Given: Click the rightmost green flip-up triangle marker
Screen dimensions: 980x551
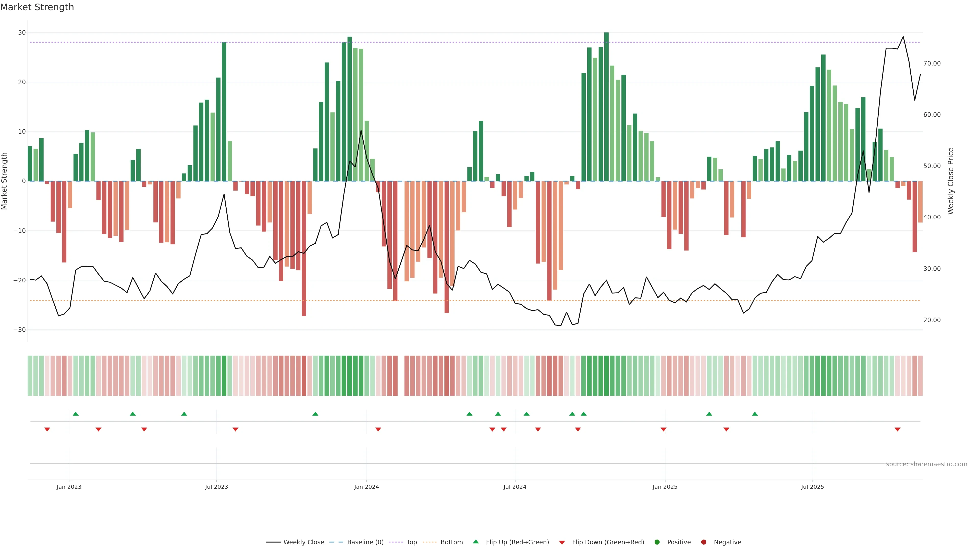Looking at the screenshot, I should point(755,414).
